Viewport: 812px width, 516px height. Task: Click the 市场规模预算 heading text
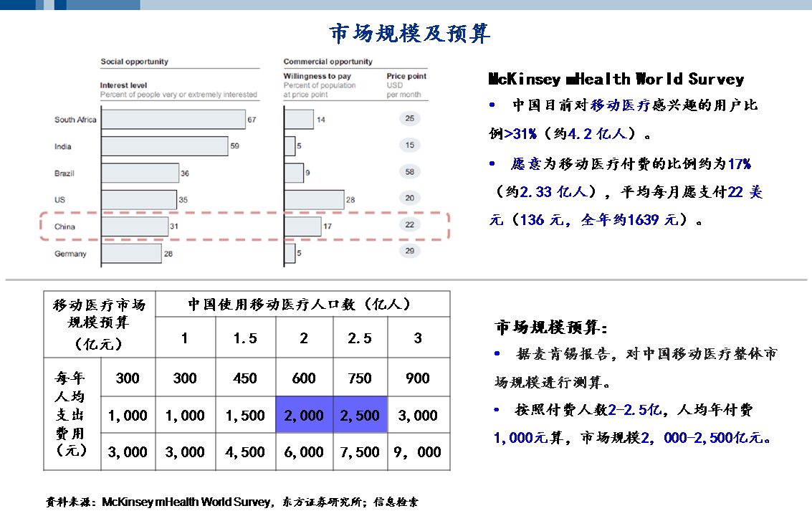tap(551, 327)
